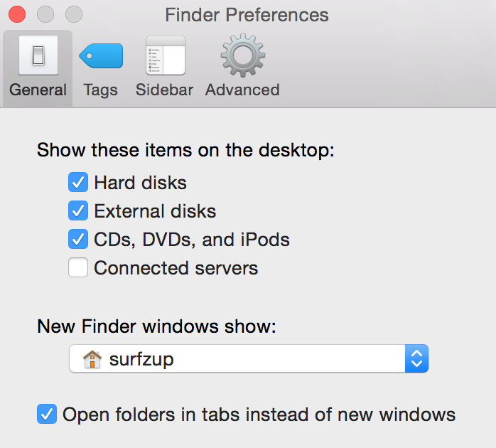496x448 pixels.
Task: Click the home icon beside surfzup
Action: click(92, 359)
